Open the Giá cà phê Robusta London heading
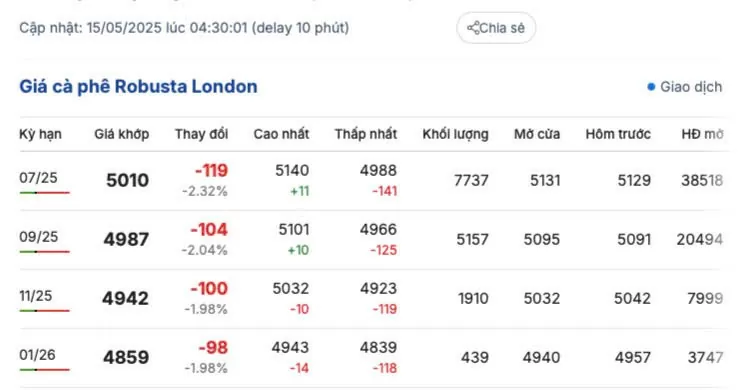This screenshot has height=390, width=748. [x=138, y=86]
